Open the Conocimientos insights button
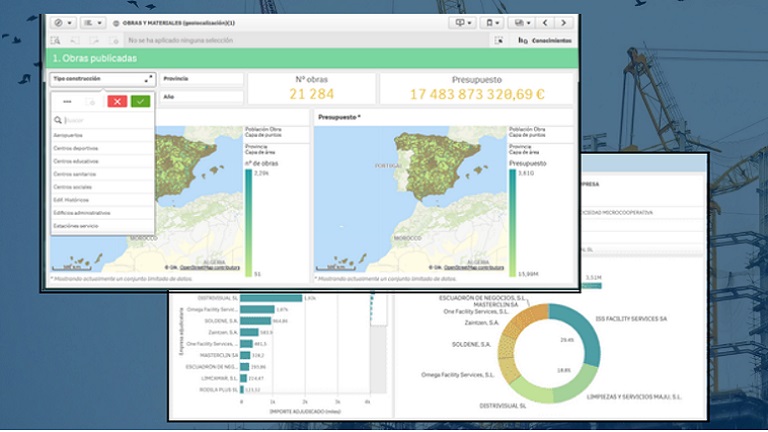The height and width of the screenshot is (432, 768). click(x=545, y=40)
